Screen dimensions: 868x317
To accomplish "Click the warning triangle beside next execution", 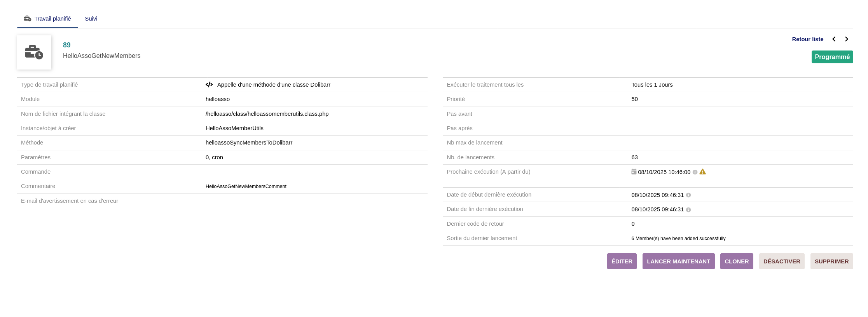I will coord(702,172).
